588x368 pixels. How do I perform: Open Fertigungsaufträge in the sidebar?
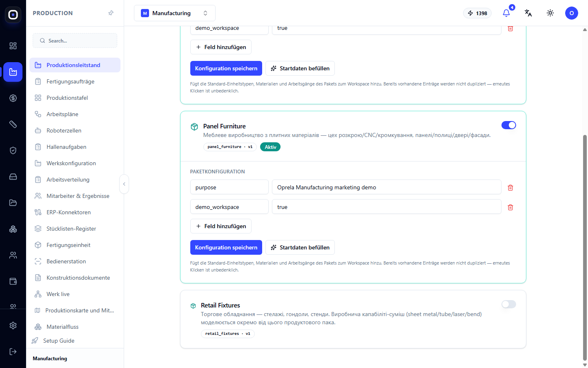click(75, 81)
